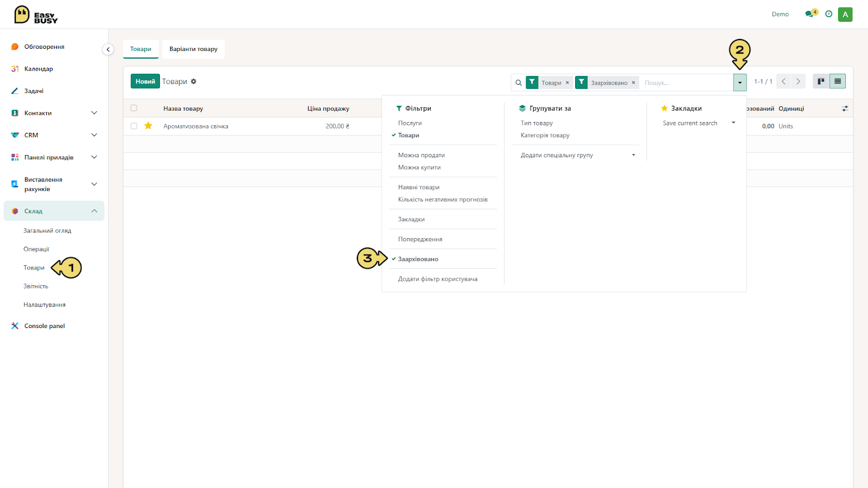Viewport: 868px width, 488px height.
Task: Close the search options dropdown toggle
Action: point(739,82)
